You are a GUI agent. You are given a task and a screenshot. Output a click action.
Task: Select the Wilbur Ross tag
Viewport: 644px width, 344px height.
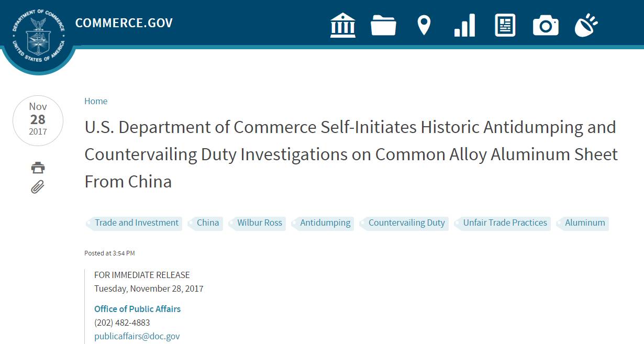pyautogui.click(x=257, y=223)
